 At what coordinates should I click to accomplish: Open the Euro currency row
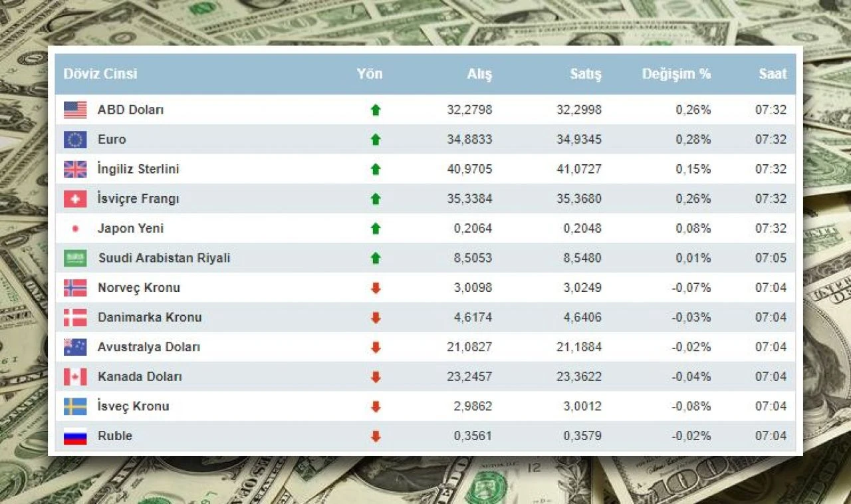[x=266, y=140]
